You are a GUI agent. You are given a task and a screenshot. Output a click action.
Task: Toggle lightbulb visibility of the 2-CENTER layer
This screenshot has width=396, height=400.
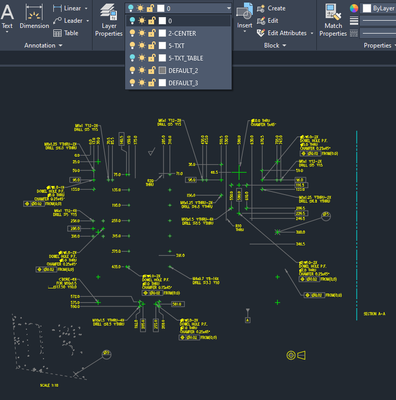coord(132,33)
